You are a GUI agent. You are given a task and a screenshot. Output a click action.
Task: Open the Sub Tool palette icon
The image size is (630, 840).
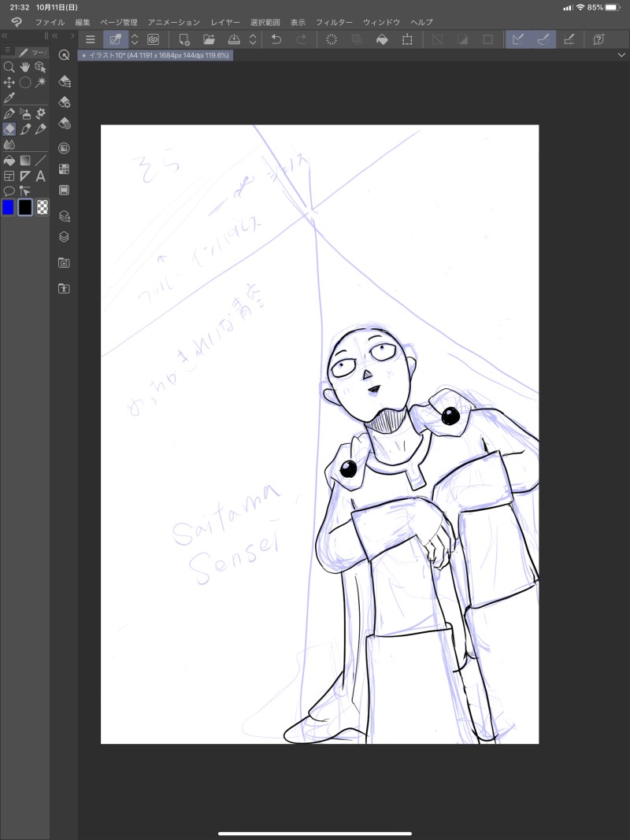(x=64, y=81)
